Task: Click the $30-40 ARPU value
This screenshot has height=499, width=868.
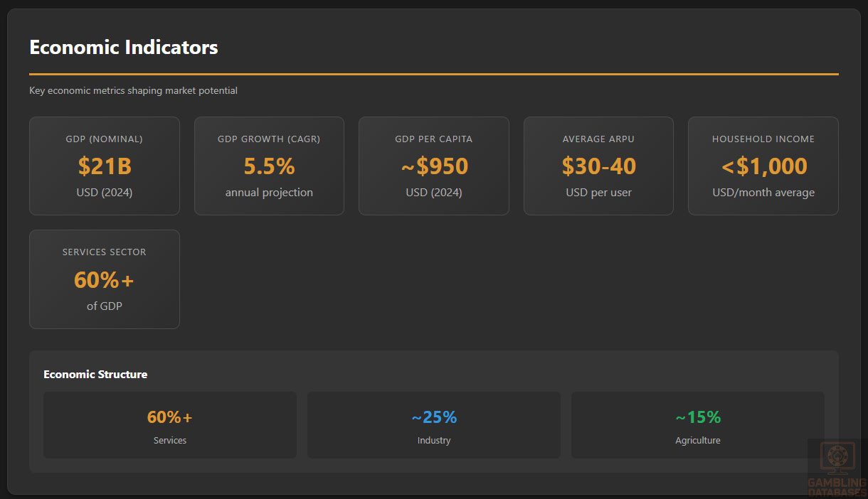Action: coord(598,166)
